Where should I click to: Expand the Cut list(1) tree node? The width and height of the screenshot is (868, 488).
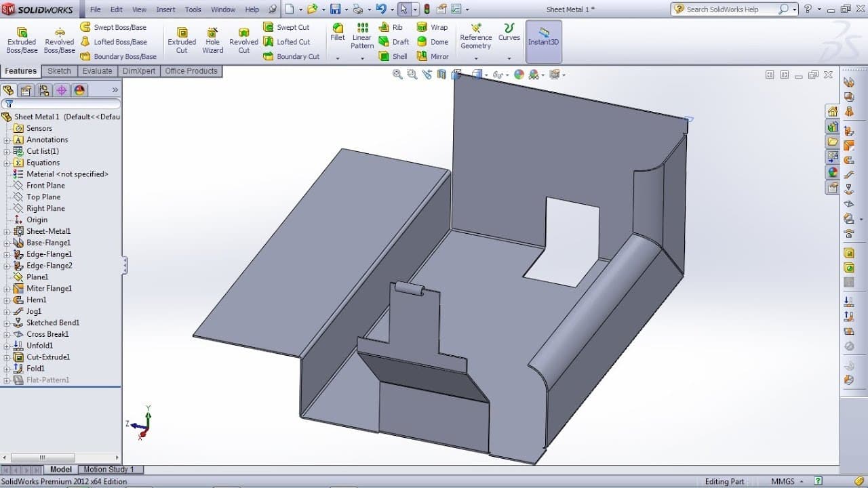tap(7, 152)
